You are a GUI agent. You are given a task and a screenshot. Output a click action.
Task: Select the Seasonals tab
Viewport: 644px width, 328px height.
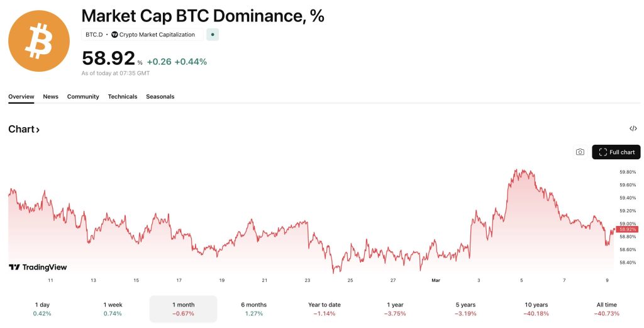(x=160, y=96)
